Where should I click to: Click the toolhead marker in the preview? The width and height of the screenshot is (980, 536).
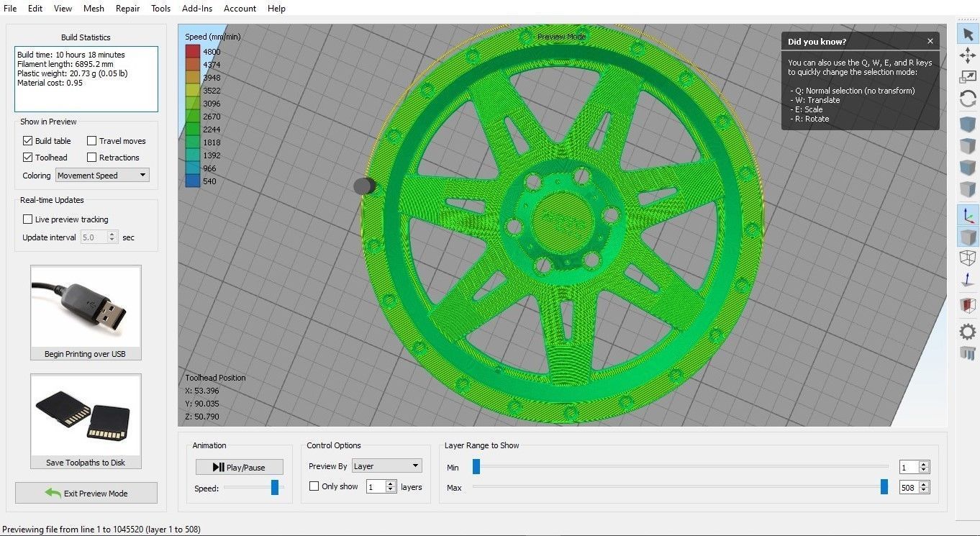coord(365,186)
